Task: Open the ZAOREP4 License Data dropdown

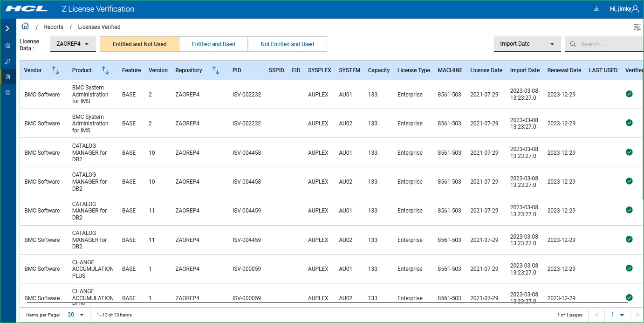Action: pyautogui.click(x=73, y=44)
